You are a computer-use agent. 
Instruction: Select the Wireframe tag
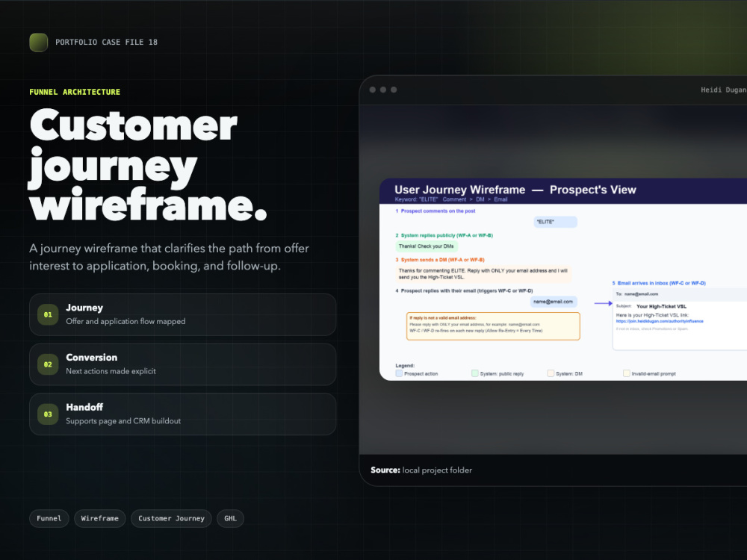click(x=100, y=519)
